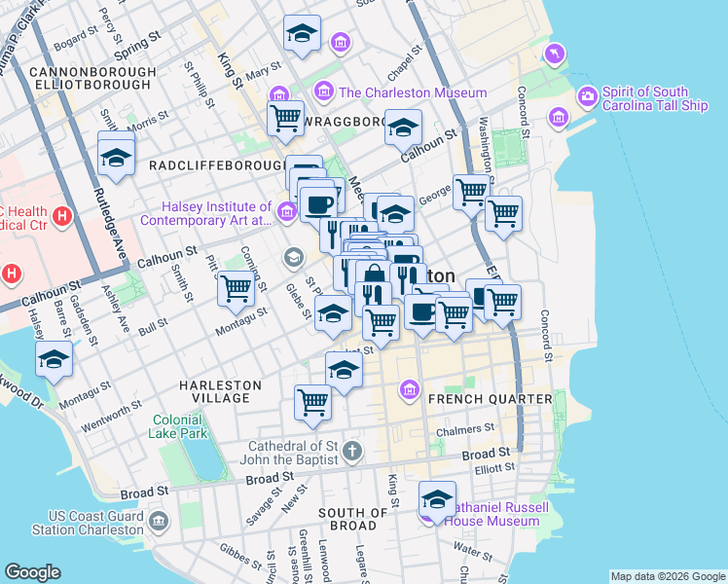The height and width of the screenshot is (584, 728).
Task: Open the Colonial Lake Park label
Action: pyautogui.click(x=178, y=426)
